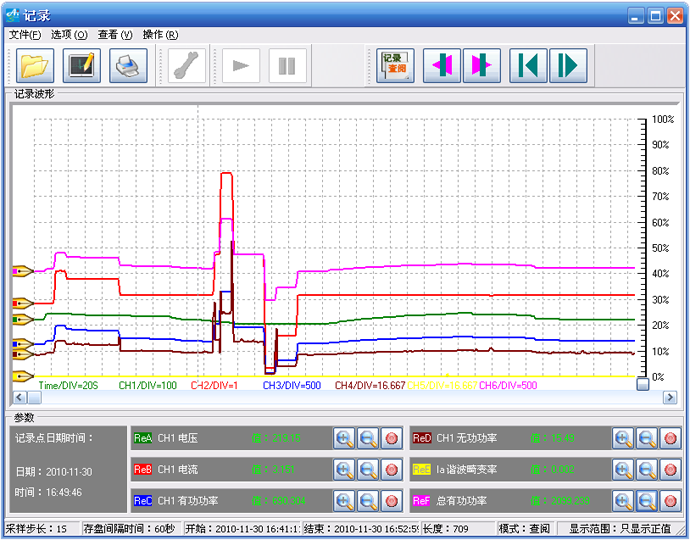Toggle the red record button for ReC CH1 有功功率
This screenshot has width=690, height=540.
pyautogui.click(x=390, y=499)
